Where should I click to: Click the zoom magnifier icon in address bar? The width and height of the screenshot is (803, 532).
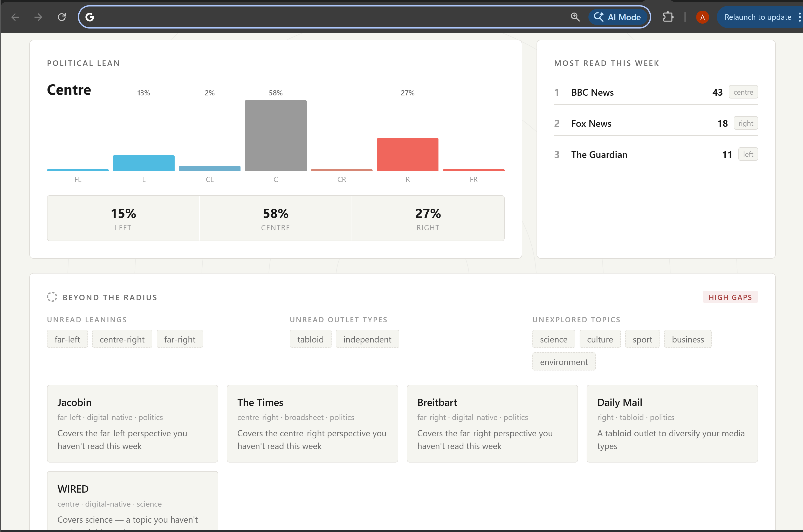click(575, 17)
